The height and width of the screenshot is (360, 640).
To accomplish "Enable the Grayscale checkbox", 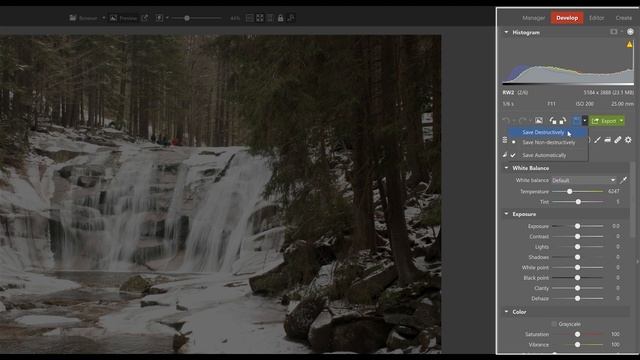I will 554,324.
